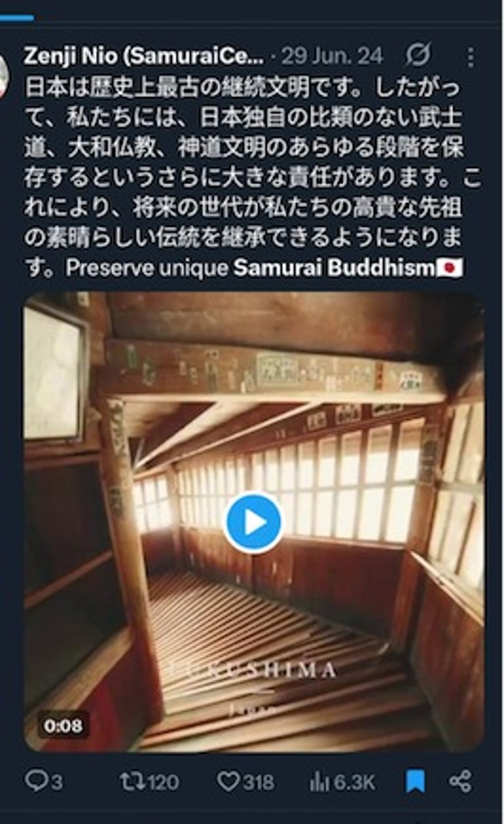Click the repost count 120
This screenshot has width=504, height=824.
coord(162,782)
